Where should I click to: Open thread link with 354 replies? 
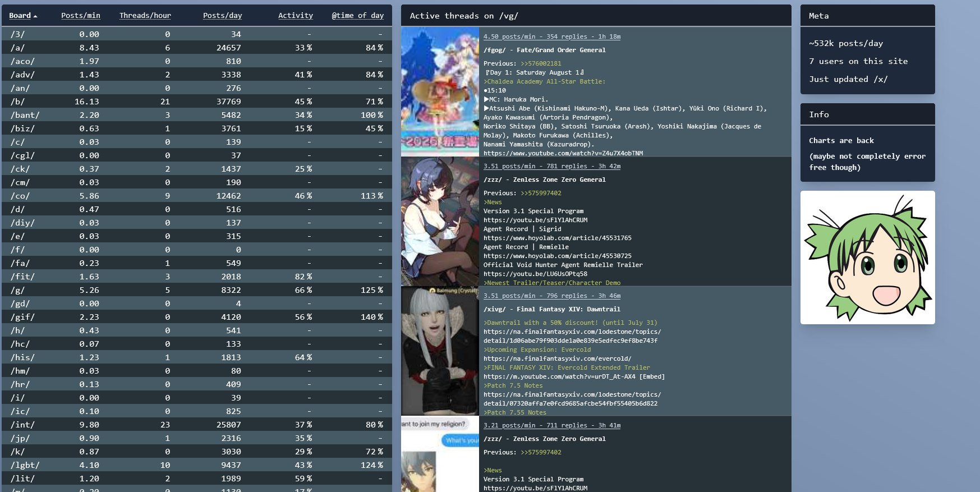[x=552, y=36]
